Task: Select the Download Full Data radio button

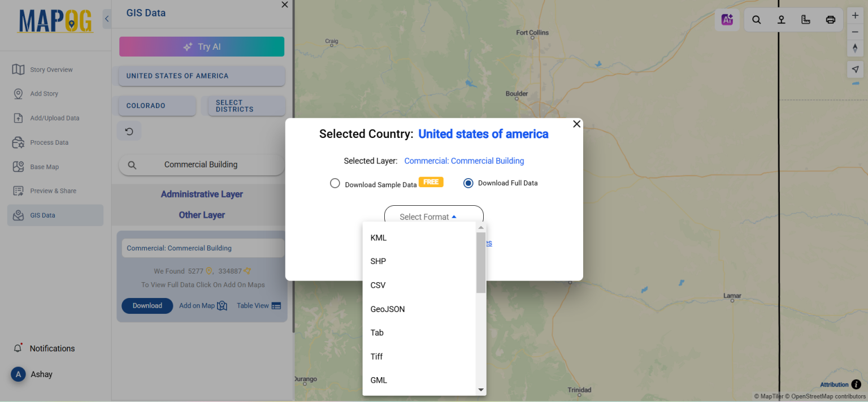Action: click(468, 183)
